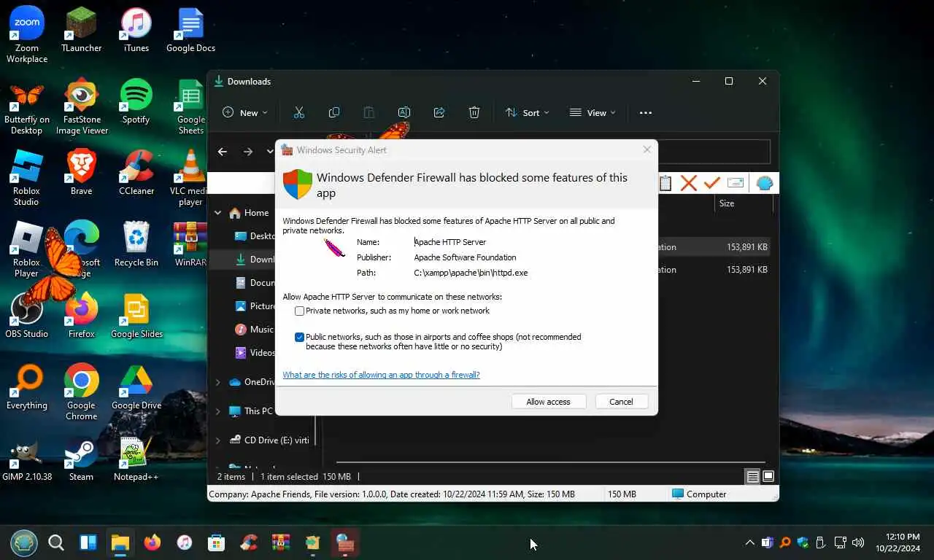This screenshot has height=560, width=934.
Task: Open Google Drive desktop shortcut
Action: (136, 386)
